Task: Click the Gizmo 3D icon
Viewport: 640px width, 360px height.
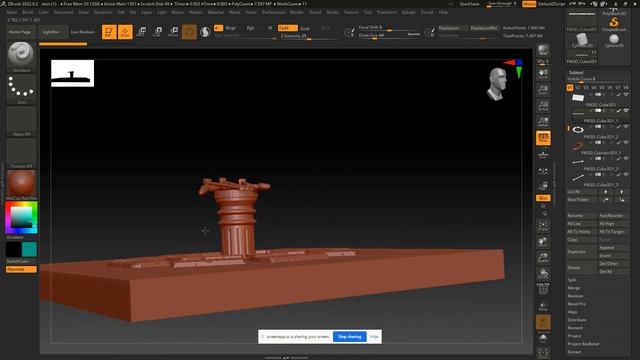Action: [189, 32]
